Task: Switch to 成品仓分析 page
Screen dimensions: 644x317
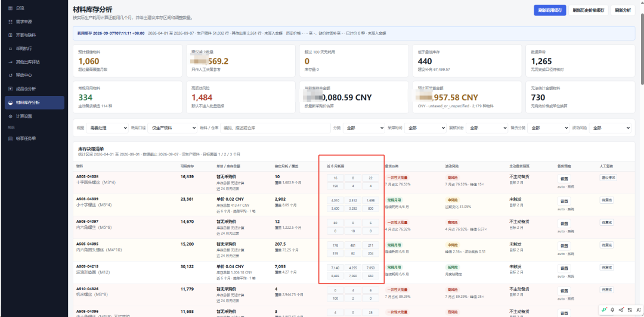Action: point(34,89)
